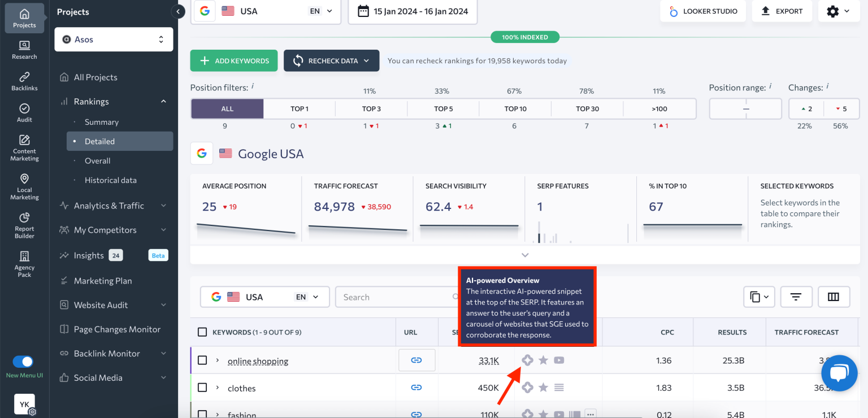Click the YouTube SERP feature icon for online shopping

point(559,360)
